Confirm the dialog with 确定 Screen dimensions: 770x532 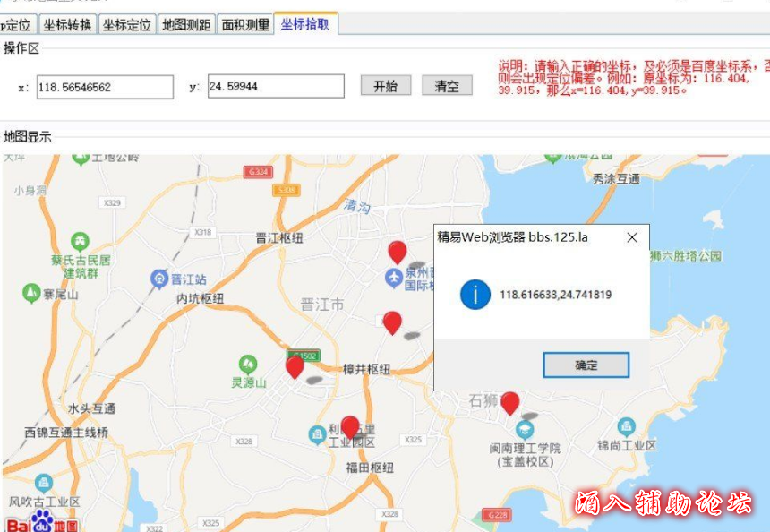pyautogui.click(x=586, y=365)
